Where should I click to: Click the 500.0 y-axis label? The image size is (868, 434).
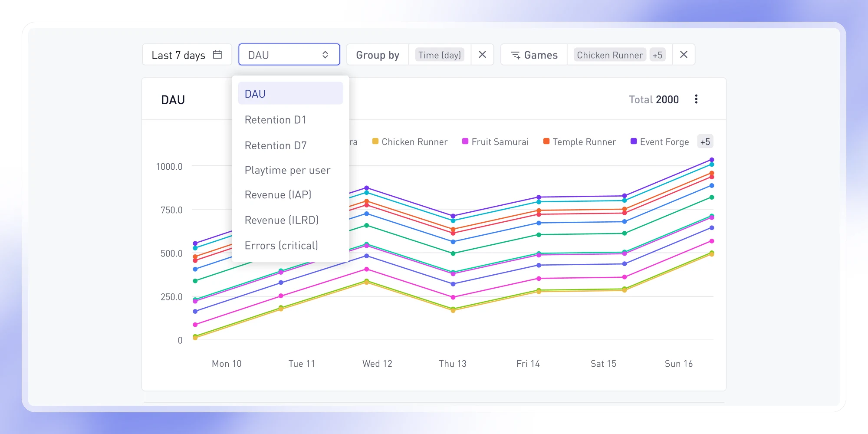tap(171, 253)
